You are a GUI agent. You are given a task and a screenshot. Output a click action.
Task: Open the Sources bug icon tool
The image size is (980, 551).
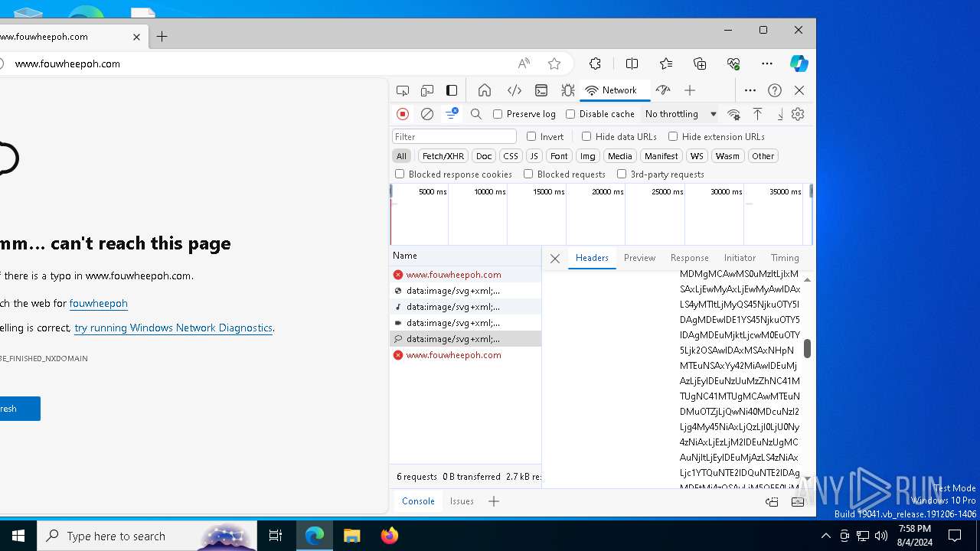click(567, 90)
